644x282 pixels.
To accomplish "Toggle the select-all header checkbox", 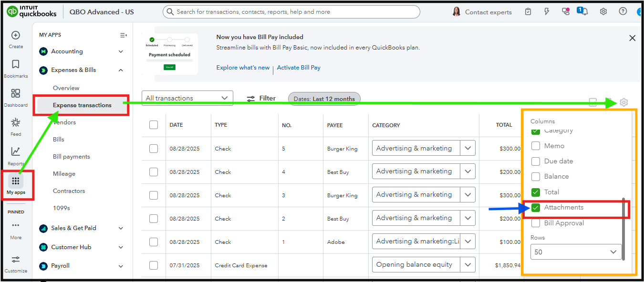I will click(154, 125).
